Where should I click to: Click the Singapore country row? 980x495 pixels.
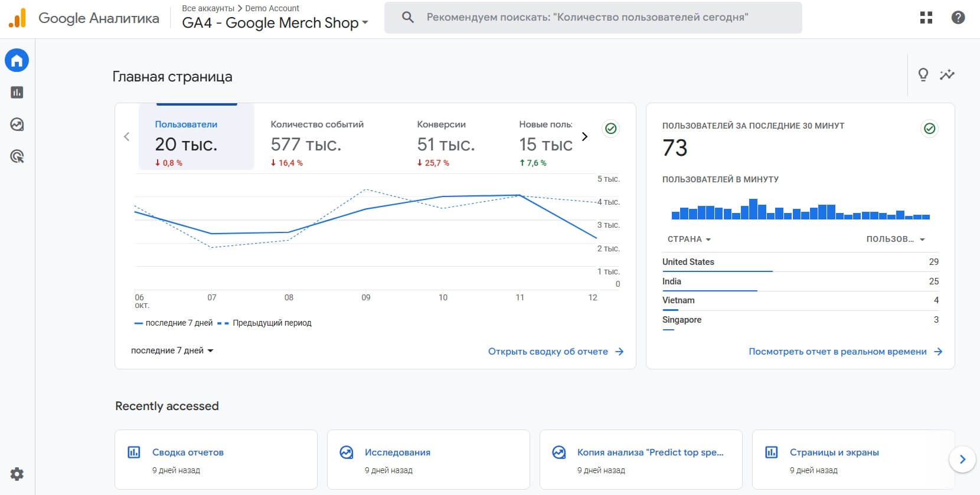coord(801,320)
